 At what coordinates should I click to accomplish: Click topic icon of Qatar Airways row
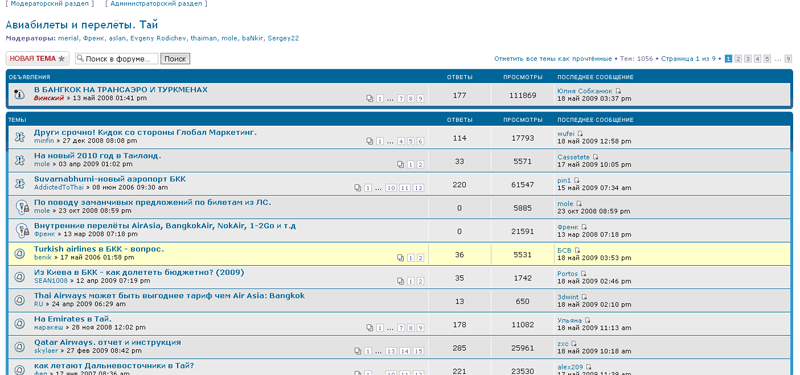[19, 347]
